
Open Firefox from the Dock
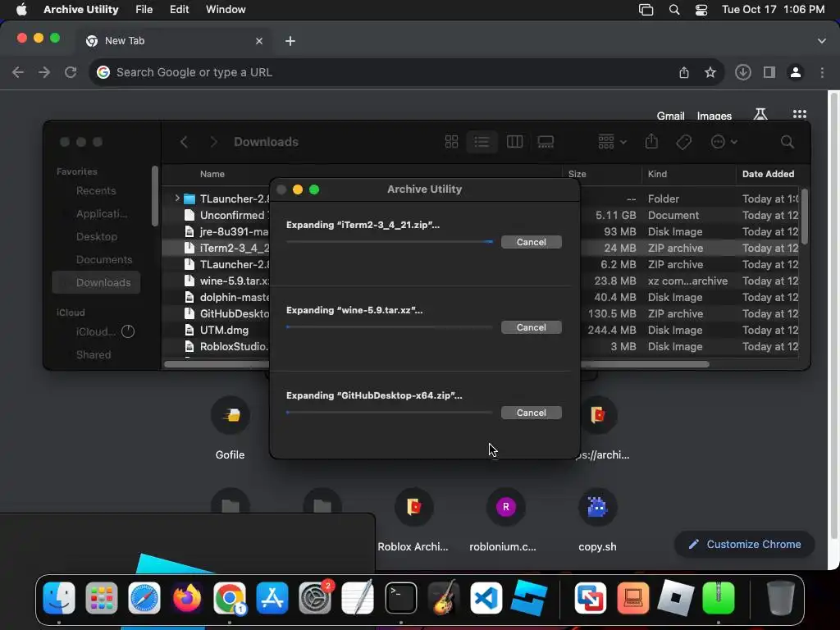186,597
